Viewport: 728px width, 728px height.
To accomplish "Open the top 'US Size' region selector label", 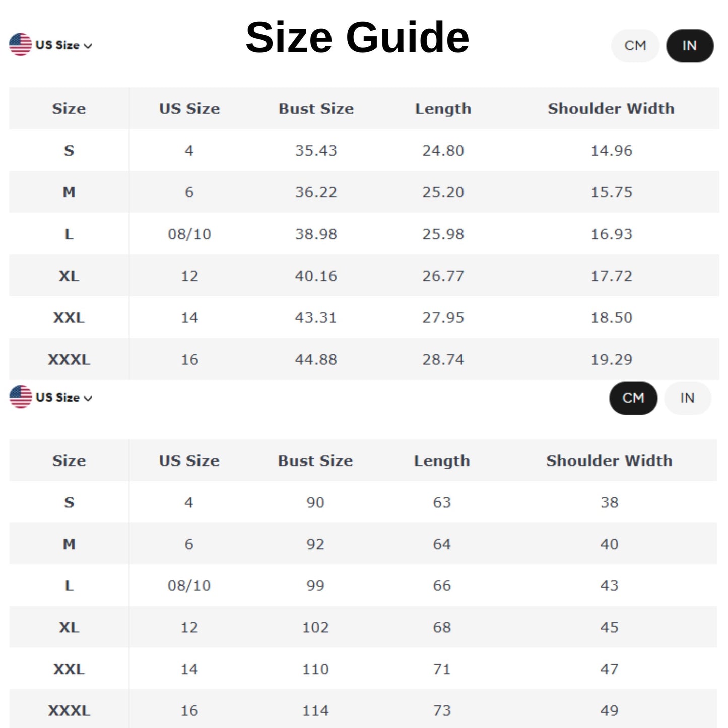I will click(57, 45).
